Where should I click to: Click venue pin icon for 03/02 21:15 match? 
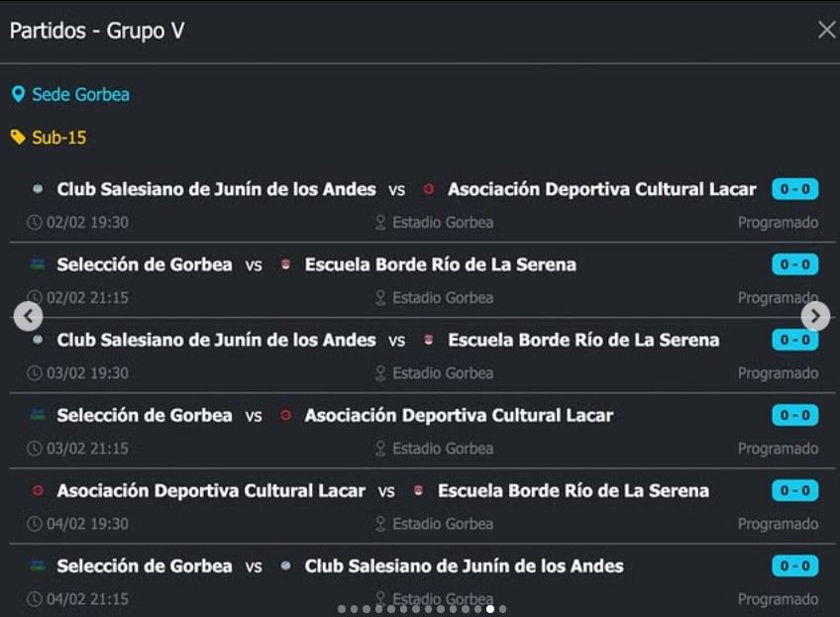tap(380, 449)
